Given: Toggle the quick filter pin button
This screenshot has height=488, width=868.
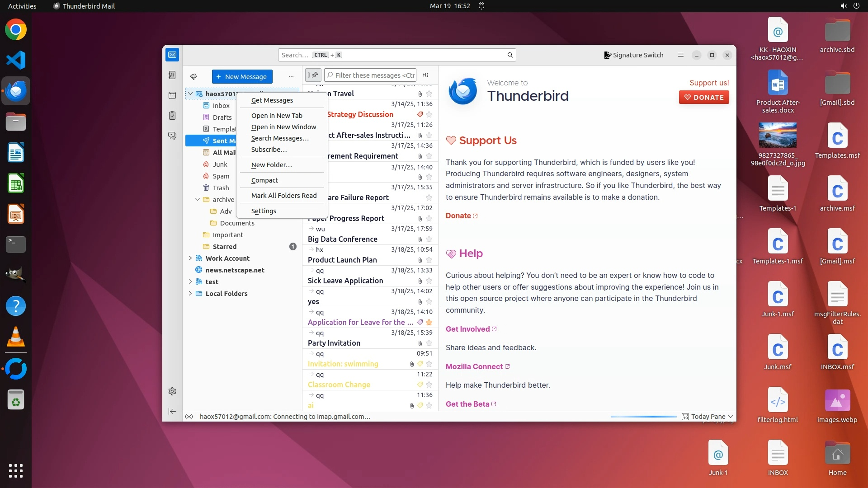Looking at the screenshot, I should pos(313,75).
